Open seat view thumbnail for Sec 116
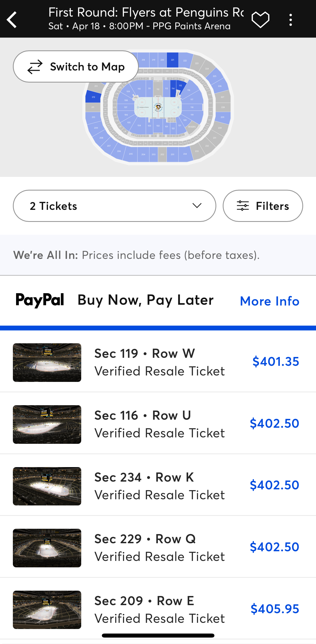Screen dimensions: 316x644 pyautogui.click(x=47, y=424)
